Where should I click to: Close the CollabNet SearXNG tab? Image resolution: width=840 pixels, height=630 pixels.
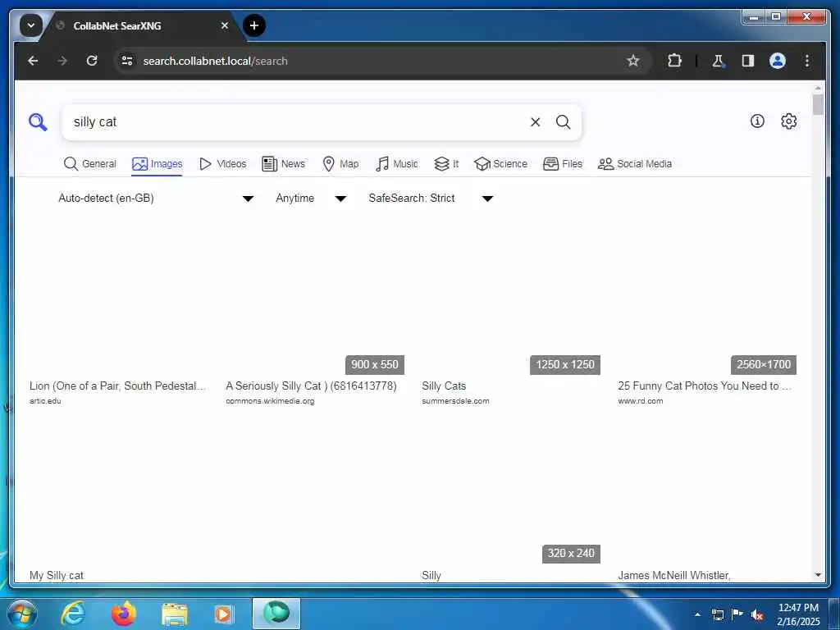(225, 25)
